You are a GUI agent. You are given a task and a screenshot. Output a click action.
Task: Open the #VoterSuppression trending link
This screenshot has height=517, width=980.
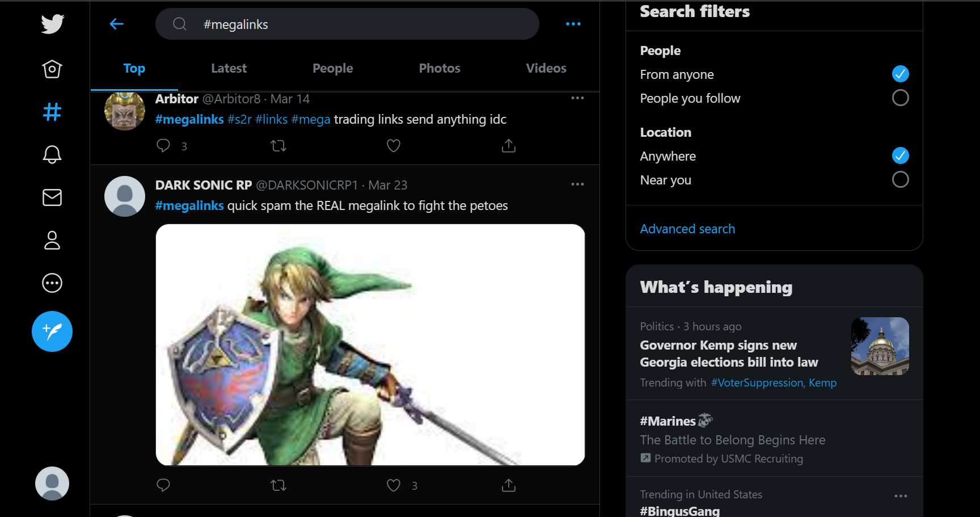(x=757, y=383)
